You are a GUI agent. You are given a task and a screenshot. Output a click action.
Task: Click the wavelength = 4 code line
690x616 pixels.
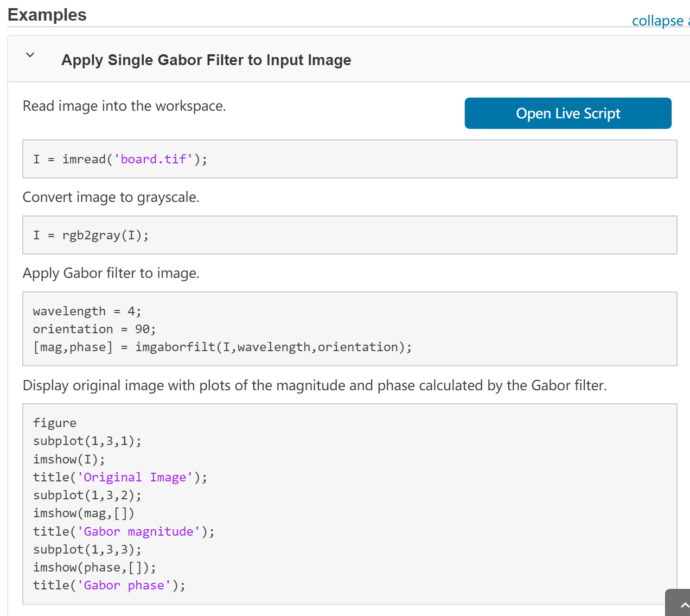pyautogui.click(x=87, y=311)
